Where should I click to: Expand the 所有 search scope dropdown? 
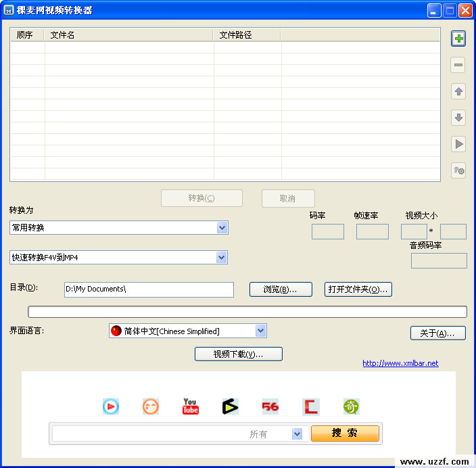coord(297,434)
